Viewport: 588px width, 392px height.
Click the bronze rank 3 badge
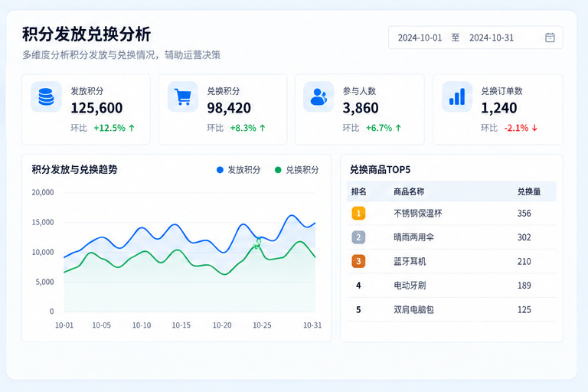[x=358, y=261]
